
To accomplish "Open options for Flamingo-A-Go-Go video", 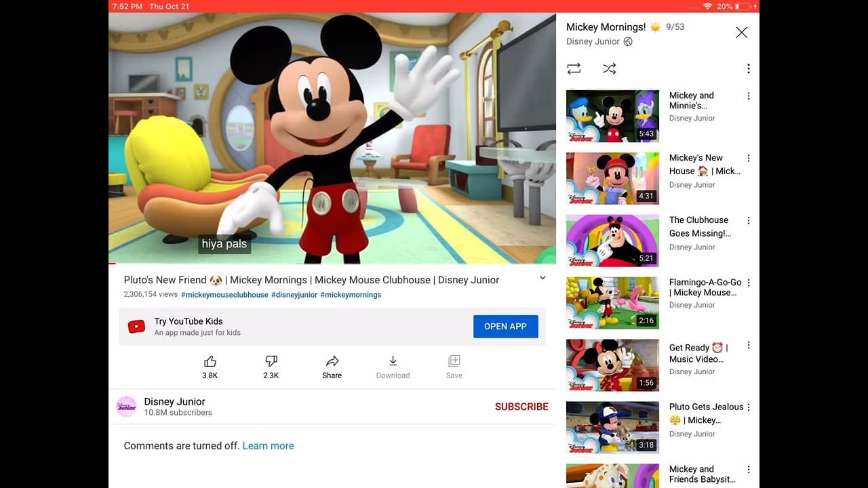I will pos(749,283).
